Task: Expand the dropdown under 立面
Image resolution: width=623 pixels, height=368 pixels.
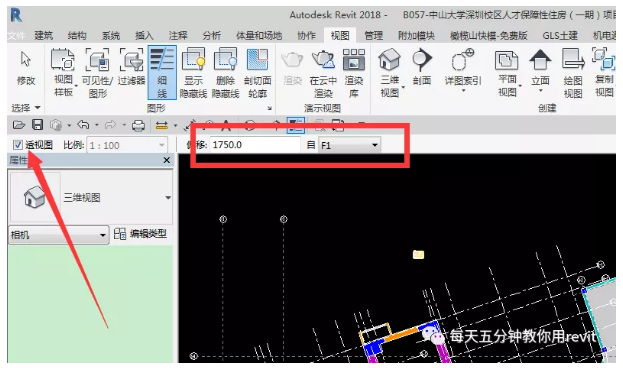Action: point(540,91)
